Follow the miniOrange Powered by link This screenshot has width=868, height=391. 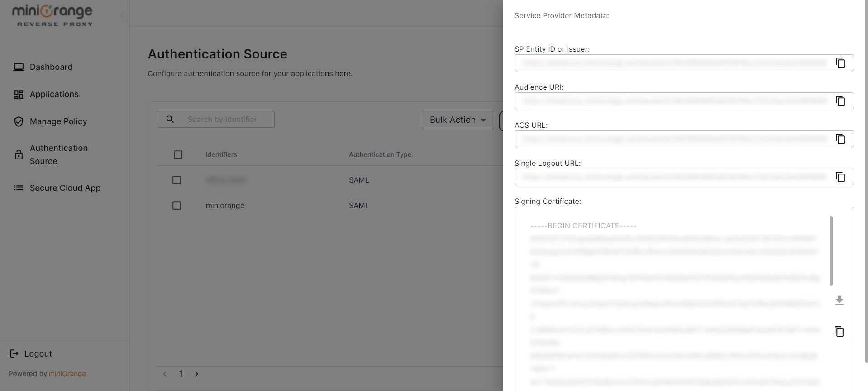coord(67,374)
